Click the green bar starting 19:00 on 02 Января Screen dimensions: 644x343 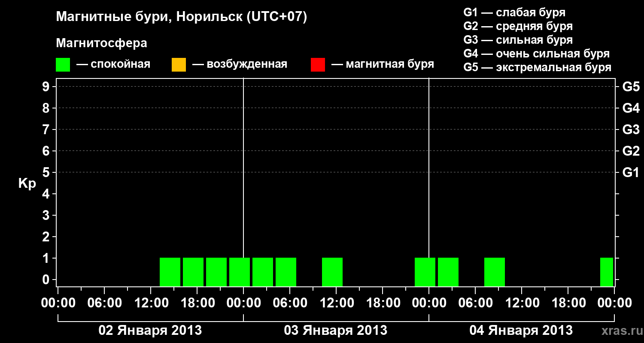(x=216, y=272)
